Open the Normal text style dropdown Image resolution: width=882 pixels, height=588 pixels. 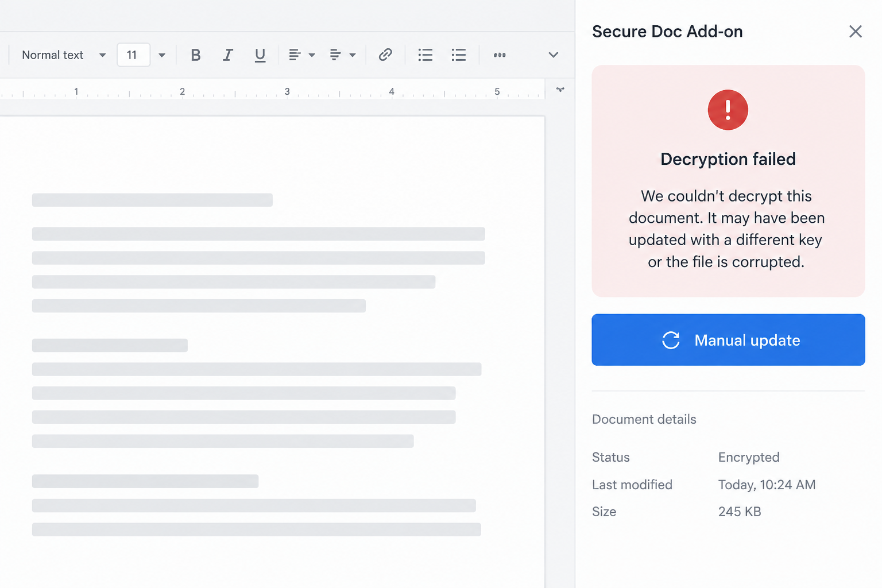(64, 55)
